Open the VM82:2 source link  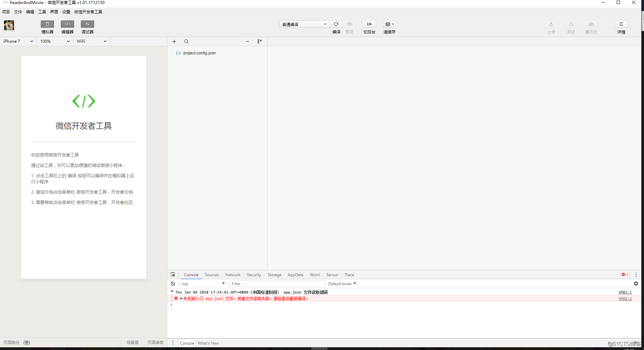(x=625, y=299)
